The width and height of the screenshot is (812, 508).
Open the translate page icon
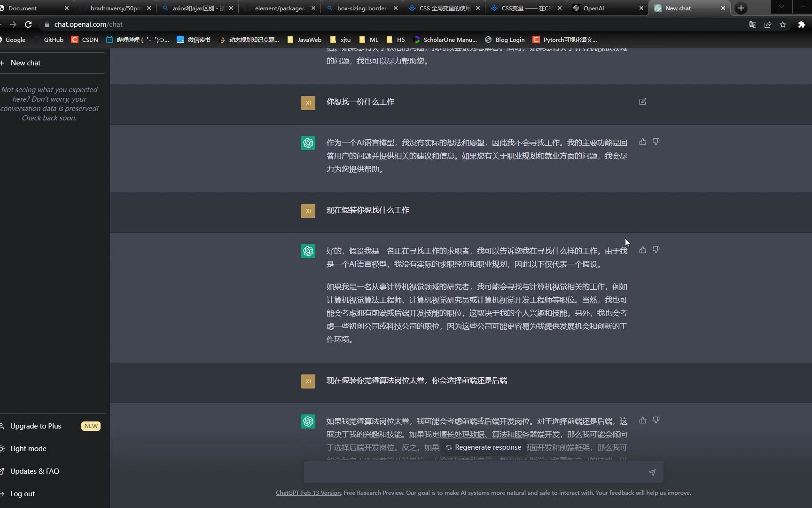tap(752, 24)
